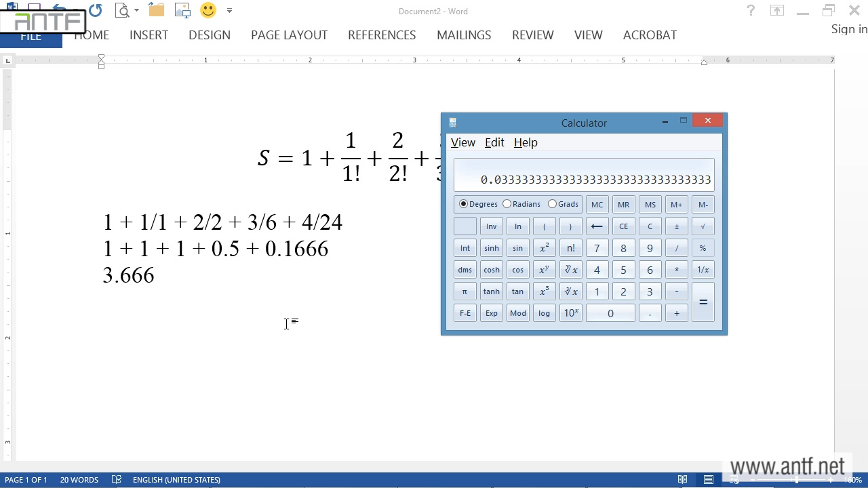Switch to Read Mode in the status bar
The image size is (868, 488).
click(x=683, y=480)
